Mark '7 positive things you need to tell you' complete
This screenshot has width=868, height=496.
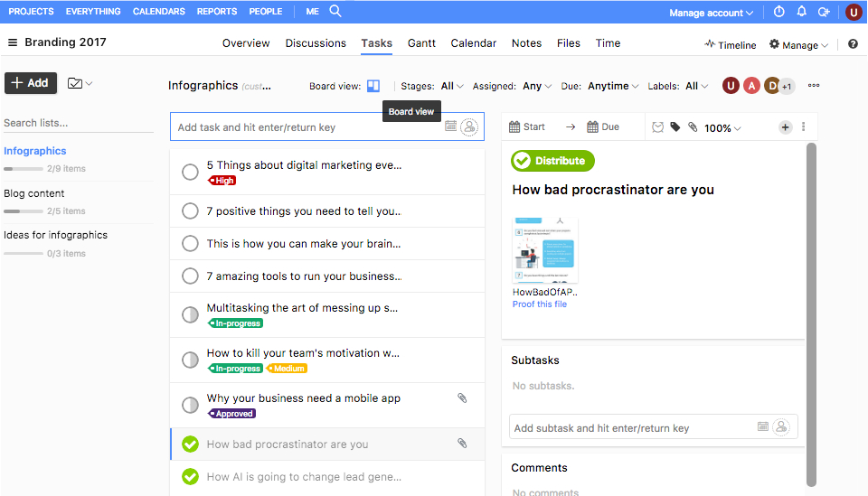[x=190, y=211]
